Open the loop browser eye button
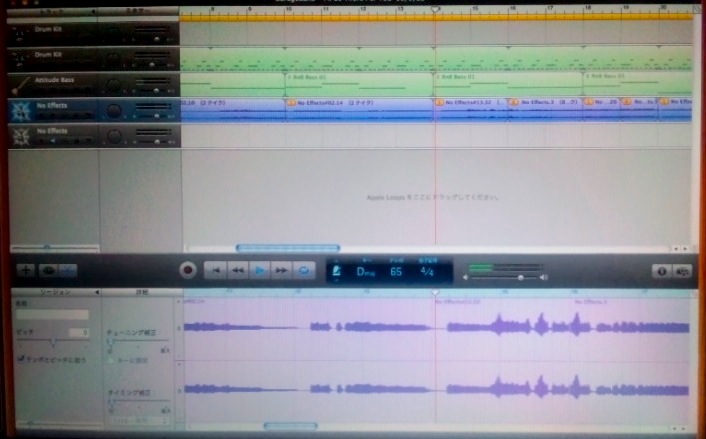Image resolution: width=706 pixels, height=439 pixels. [48, 271]
